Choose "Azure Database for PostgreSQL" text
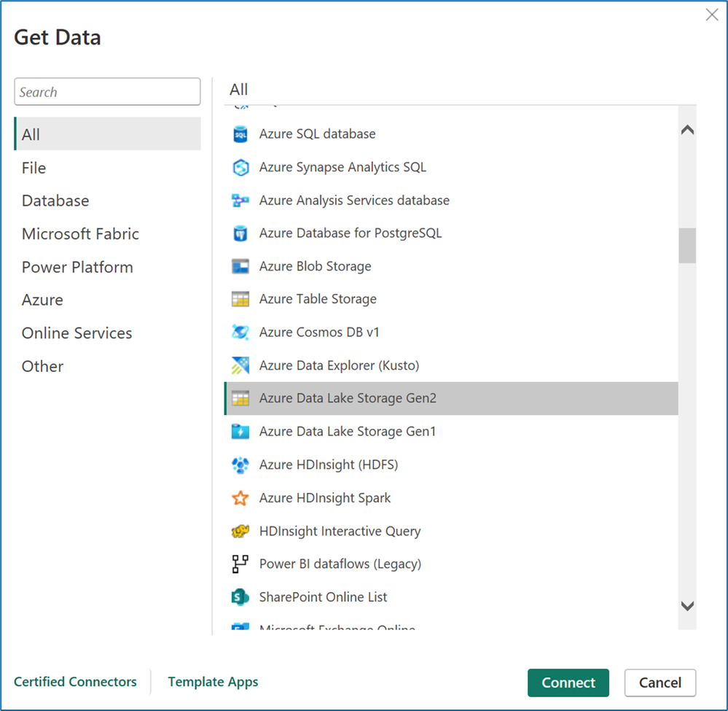The width and height of the screenshot is (728, 711). click(x=351, y=233)
